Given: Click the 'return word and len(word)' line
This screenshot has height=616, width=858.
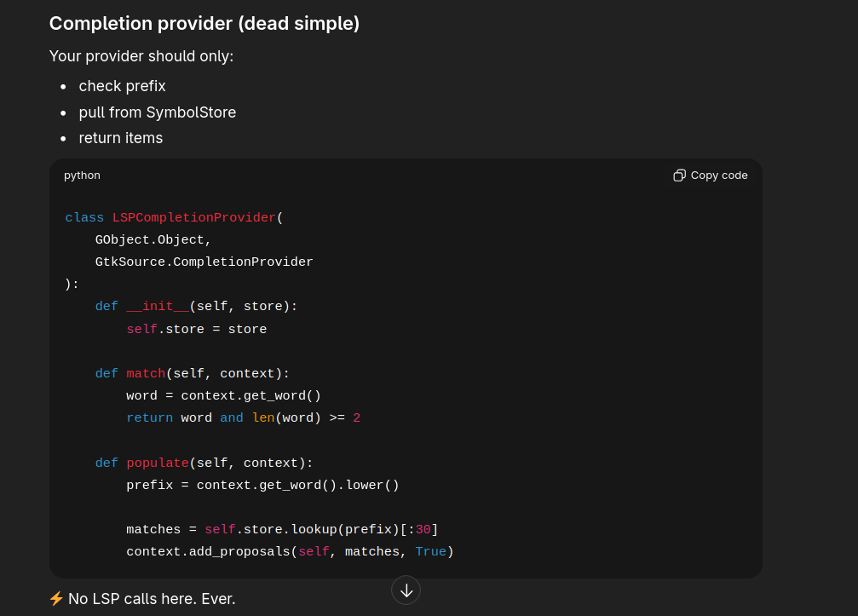Looking at the screenshot, I should (243, 418).
